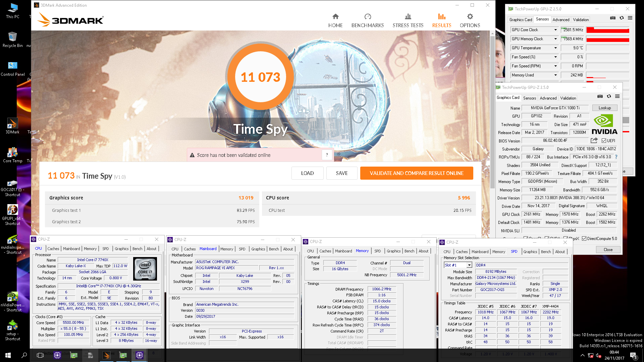
Task: Toggle the UEFI checkbox in GPU-Z
Action: pos(604,141)
